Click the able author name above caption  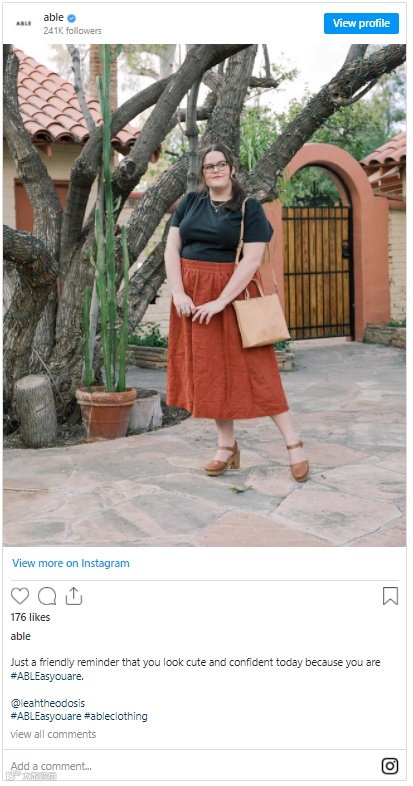(21, 636)
